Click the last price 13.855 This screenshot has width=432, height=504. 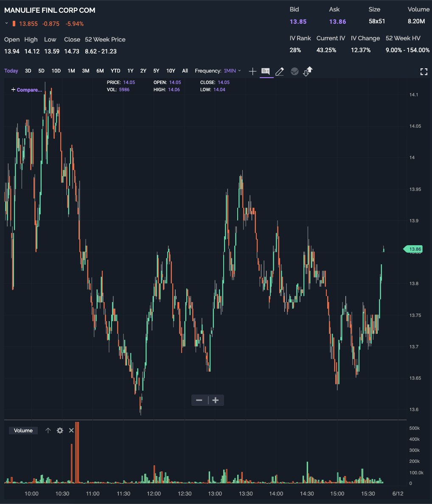tap(28, 24)
